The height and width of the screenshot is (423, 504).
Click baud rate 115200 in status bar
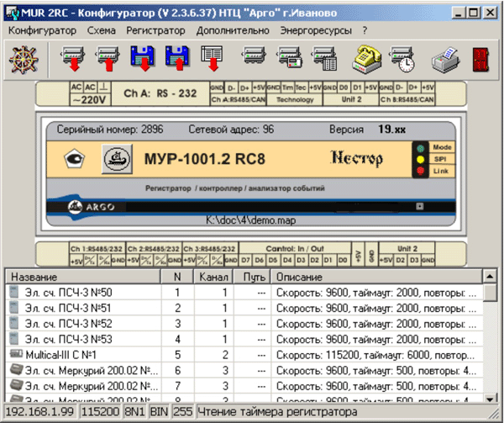[100, 411]
